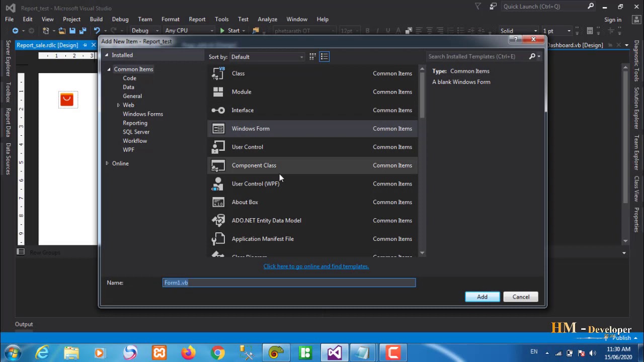Screen dimensions: 644x362
Task: Select Application Manifest File icon
Action: [218, 239]
